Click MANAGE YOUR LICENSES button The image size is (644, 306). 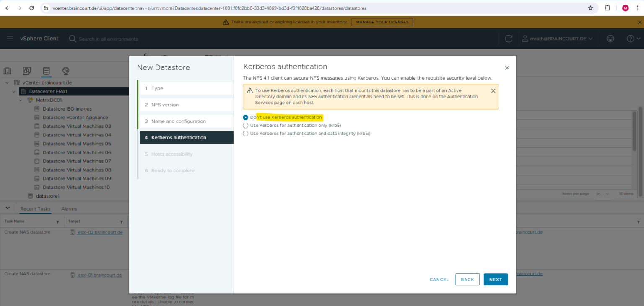pyautogui.click(x=382, y=22)
